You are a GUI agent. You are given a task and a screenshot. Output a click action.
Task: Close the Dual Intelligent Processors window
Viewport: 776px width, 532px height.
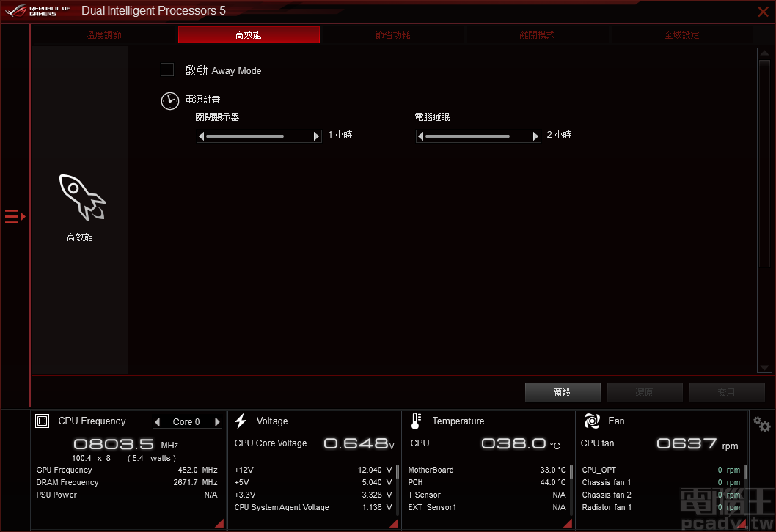click(x=763, y=12)
